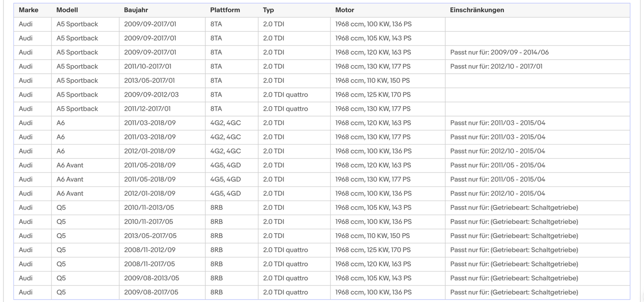Image resolution: width=644 pixels, height=302 pixels.
Task: Click the Motor column header
Action: point(344,10)
